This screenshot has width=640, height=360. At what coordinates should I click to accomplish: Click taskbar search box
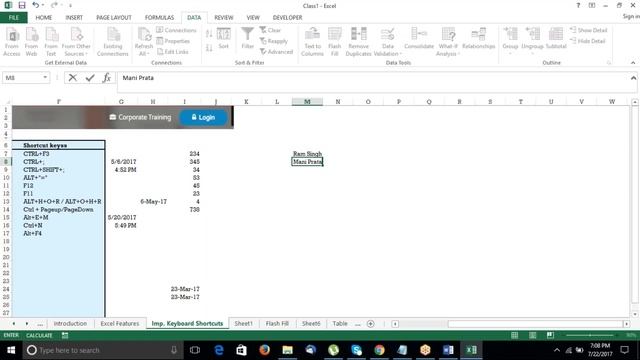(103, 350)
